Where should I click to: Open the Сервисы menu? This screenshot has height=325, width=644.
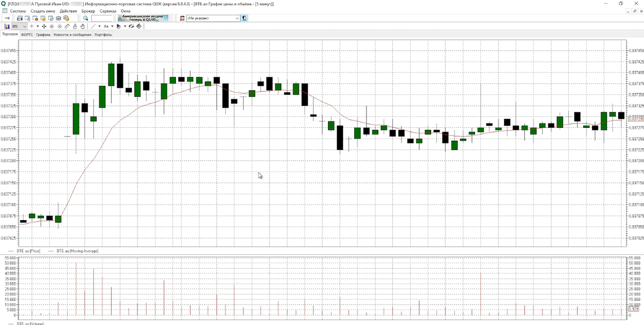point(108,11)
